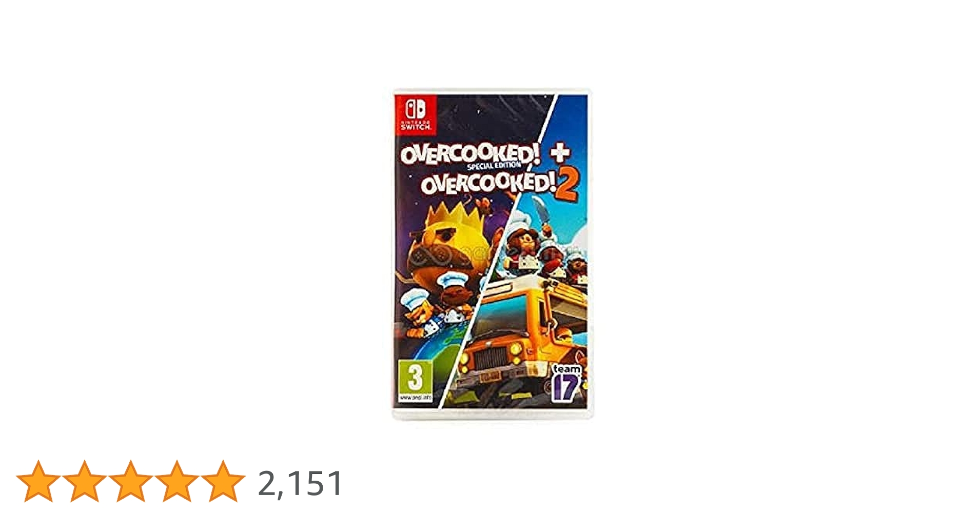Select the second orange rating star
The image size is (980, 513).
coord(84,481)
